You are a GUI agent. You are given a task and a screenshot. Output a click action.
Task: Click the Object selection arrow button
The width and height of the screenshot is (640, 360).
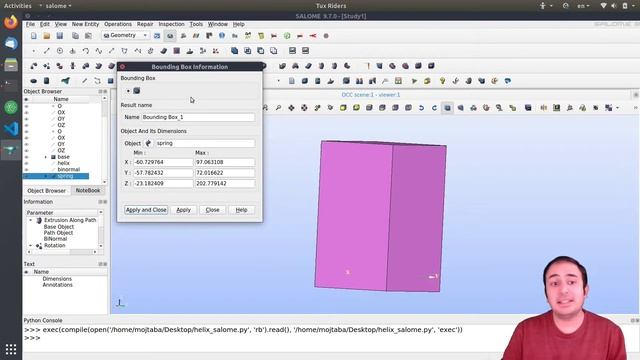(x=148, y=143)
